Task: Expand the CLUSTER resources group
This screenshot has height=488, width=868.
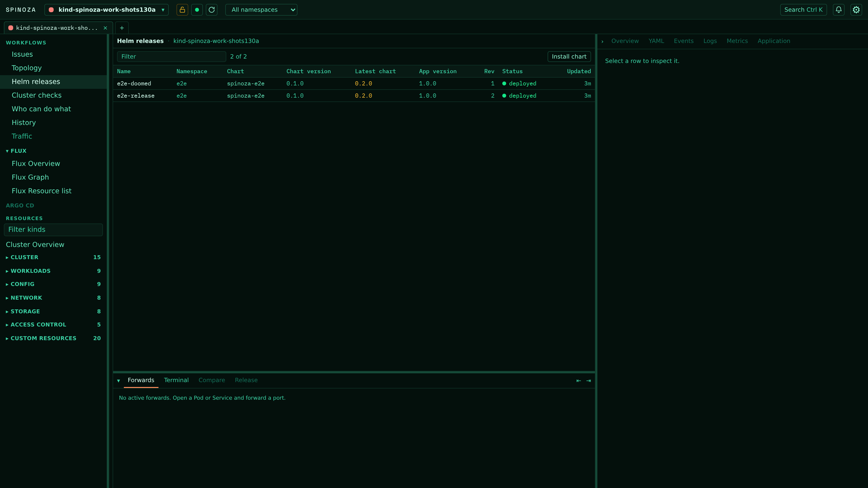Action: tap(53, 257)
